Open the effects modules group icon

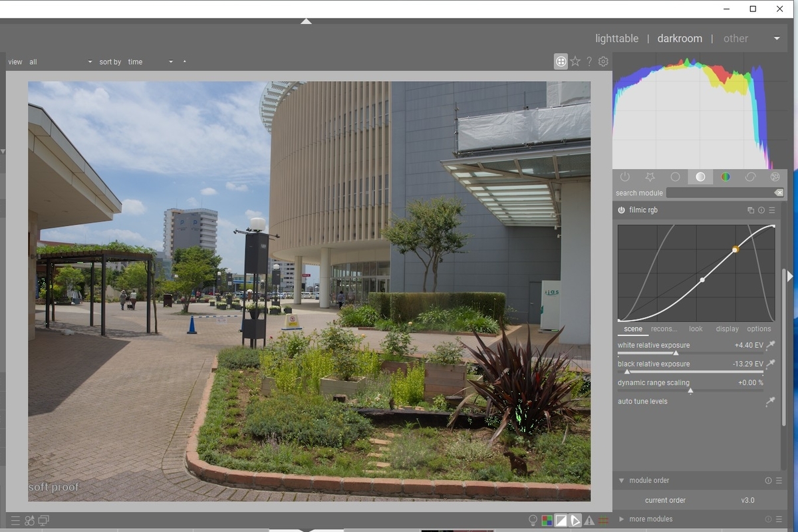(x=775, y=177)
